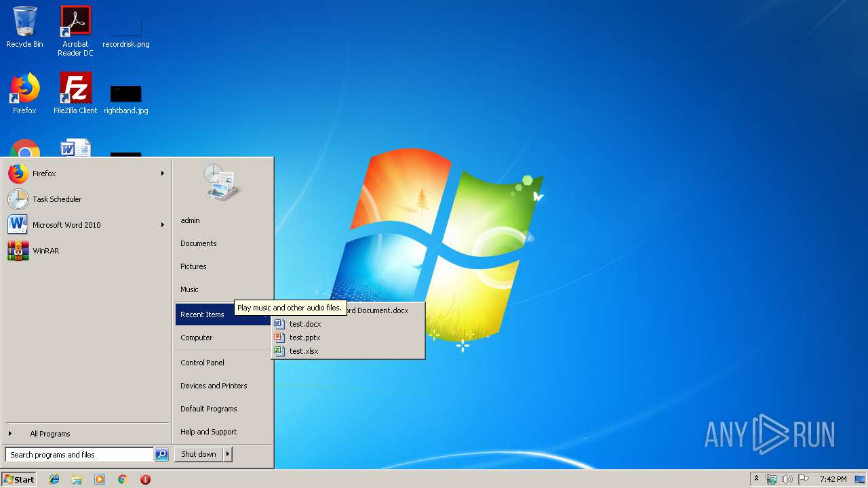This screenshot has width=868, height=488.
Task: Open Control Panel from Start menu
Action: (x=223, y=363)
